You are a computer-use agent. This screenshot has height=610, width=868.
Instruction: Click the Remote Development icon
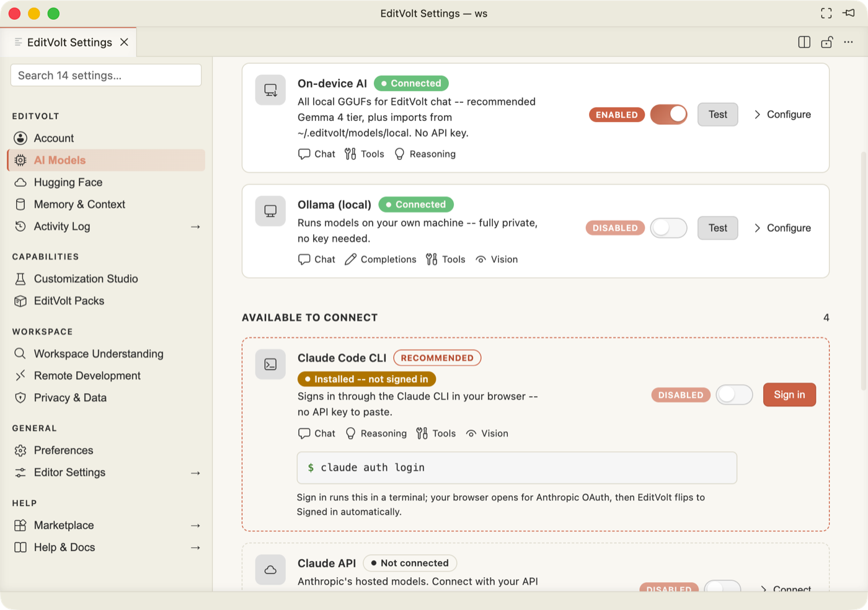[20, 376]
